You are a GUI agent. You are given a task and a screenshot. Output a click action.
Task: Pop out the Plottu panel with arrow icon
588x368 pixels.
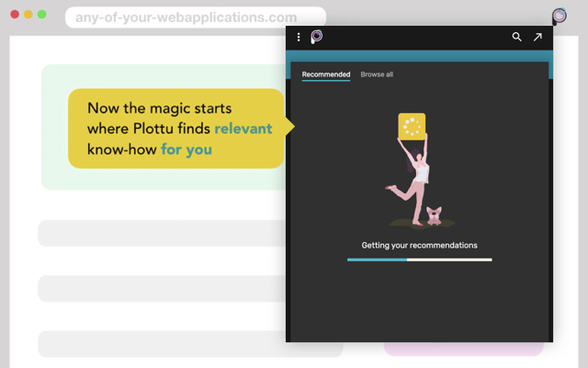click(x=537, y=37)
